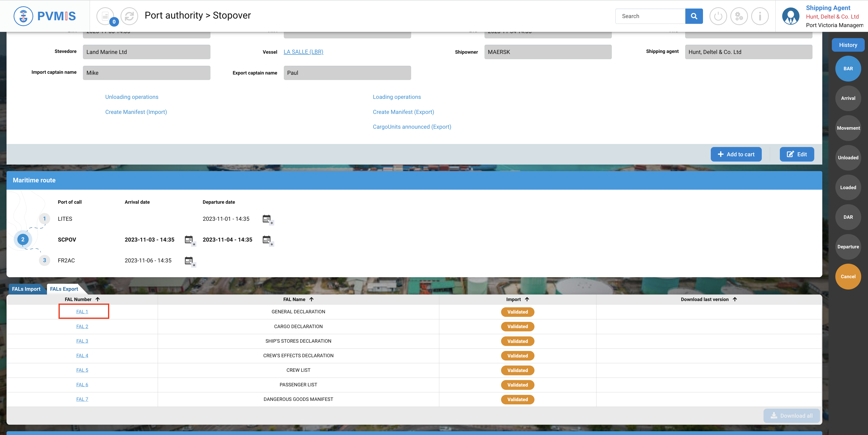Focus the Search input field
Viewport: 868px width, 435px height.
650,16
